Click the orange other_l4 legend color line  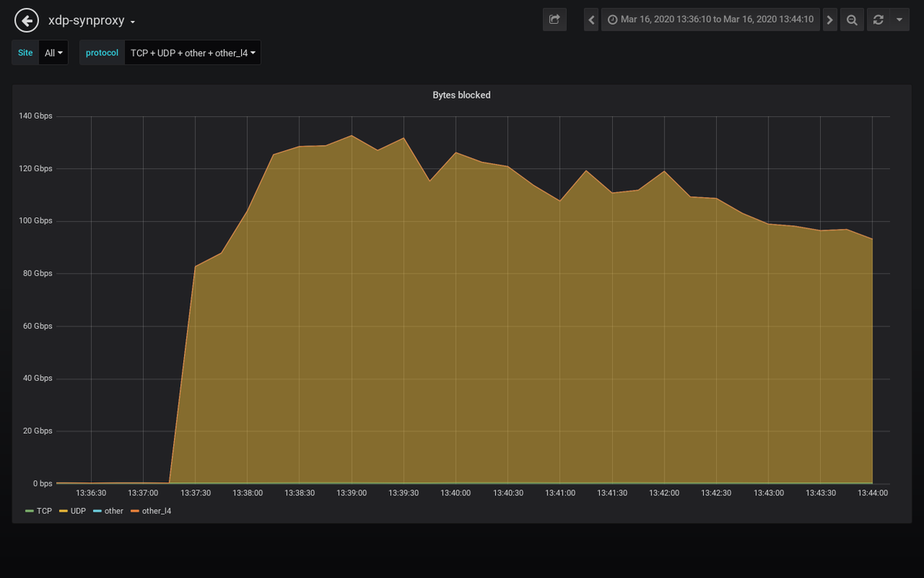[135, 511]
